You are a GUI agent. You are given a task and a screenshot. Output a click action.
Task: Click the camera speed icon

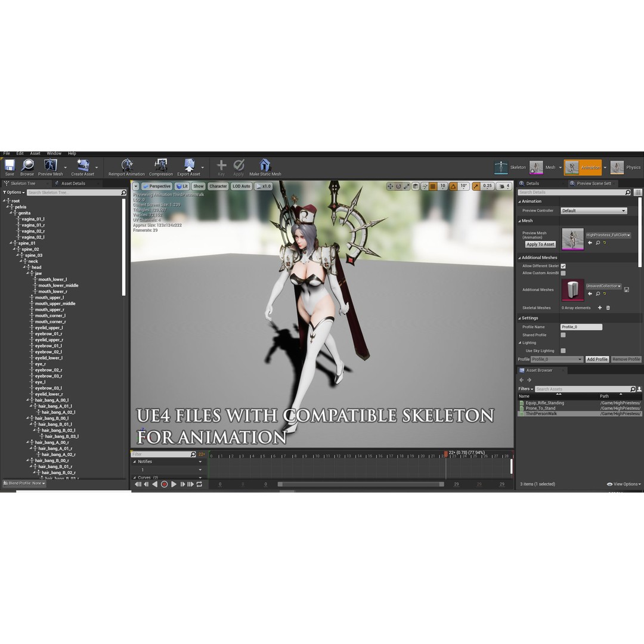[503, 186]
